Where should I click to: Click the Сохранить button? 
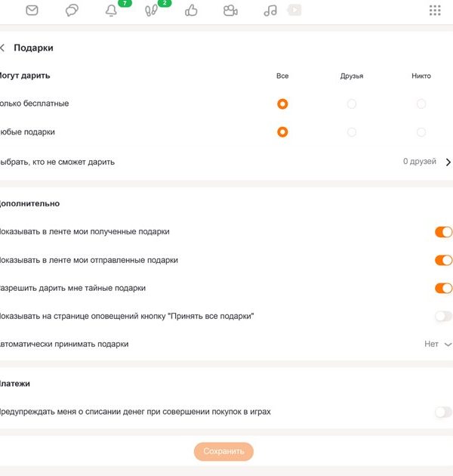(223, 452)
